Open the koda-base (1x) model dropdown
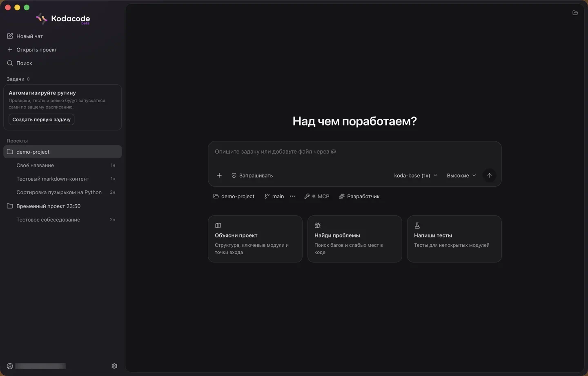Image resolution: width=588 pixels, height=376 pixels. 416,175
